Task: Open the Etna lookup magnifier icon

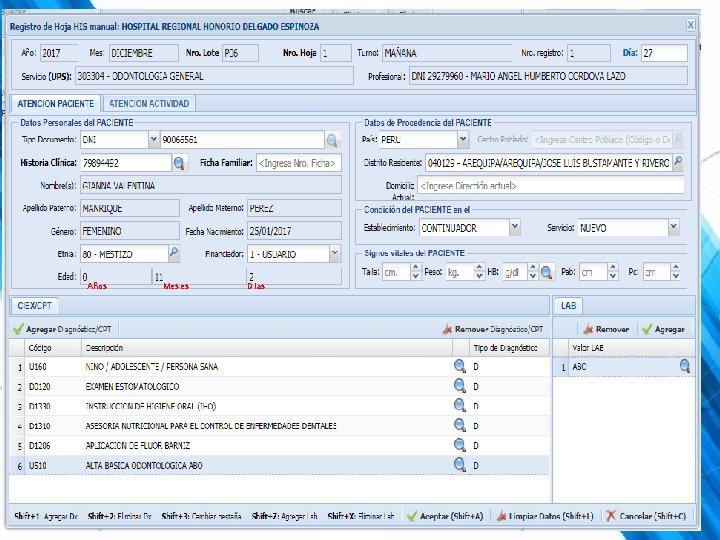Action: (174, 253)
